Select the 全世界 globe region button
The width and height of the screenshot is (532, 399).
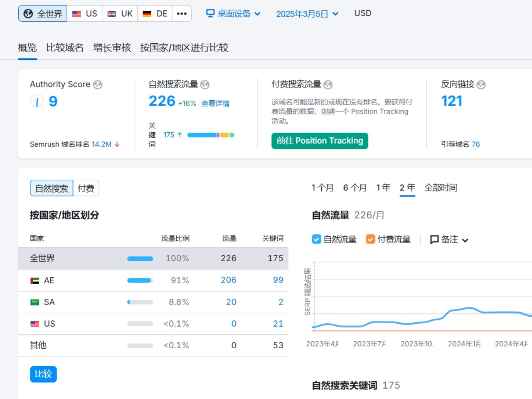43,14
